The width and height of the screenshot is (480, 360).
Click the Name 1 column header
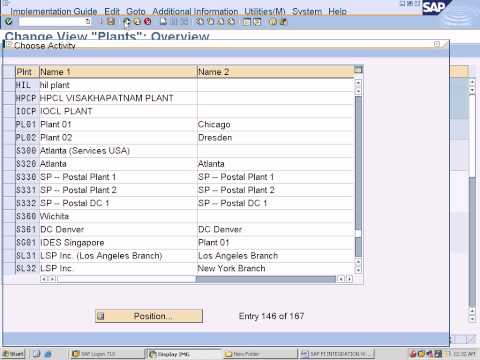(x=118, y=72)
